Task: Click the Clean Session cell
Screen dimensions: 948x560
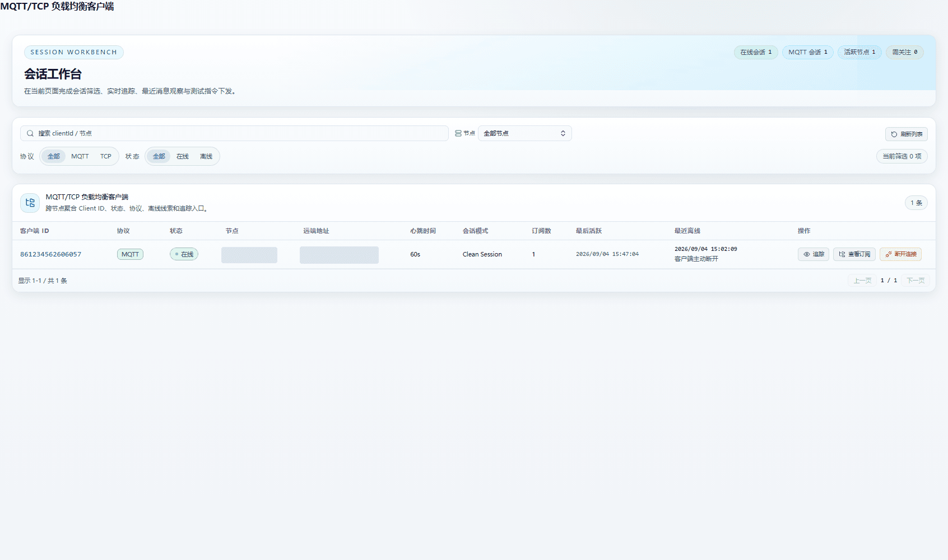Action: (x=482, y=254)
